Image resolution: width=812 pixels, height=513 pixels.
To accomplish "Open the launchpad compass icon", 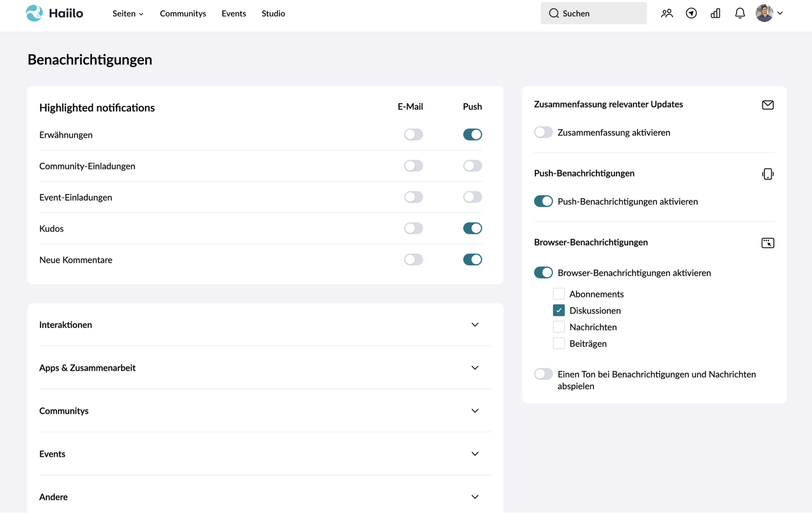I will click(691, 13).
